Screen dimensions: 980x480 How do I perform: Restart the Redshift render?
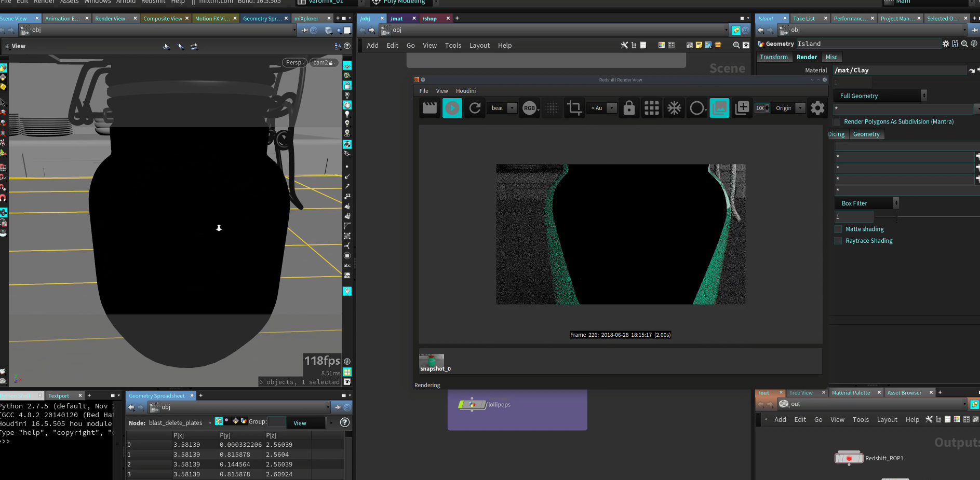pos(475,108)
